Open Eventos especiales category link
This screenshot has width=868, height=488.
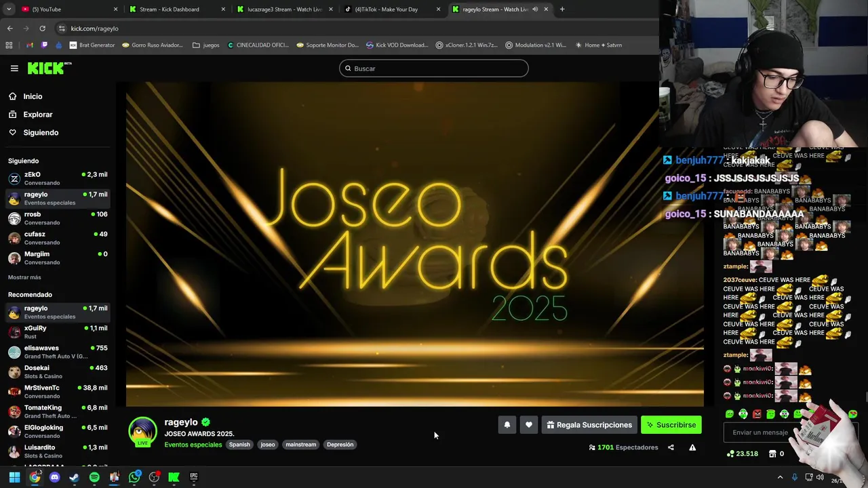tap(193, 445)
